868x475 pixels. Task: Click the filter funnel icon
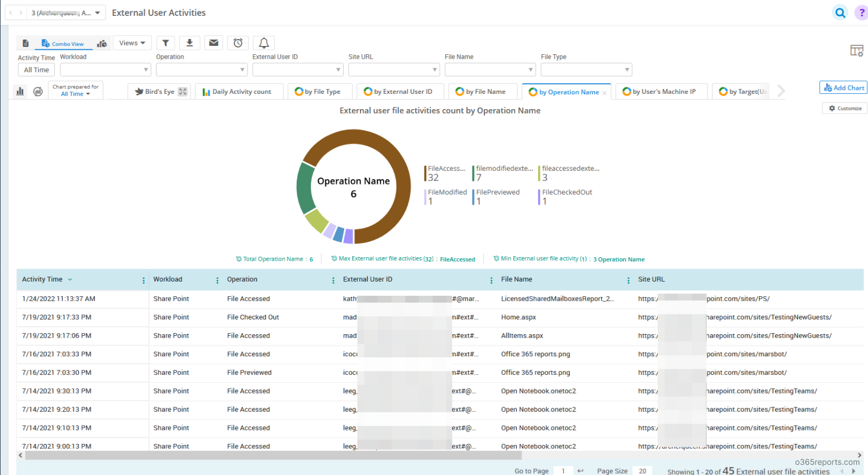click(166, 43)
